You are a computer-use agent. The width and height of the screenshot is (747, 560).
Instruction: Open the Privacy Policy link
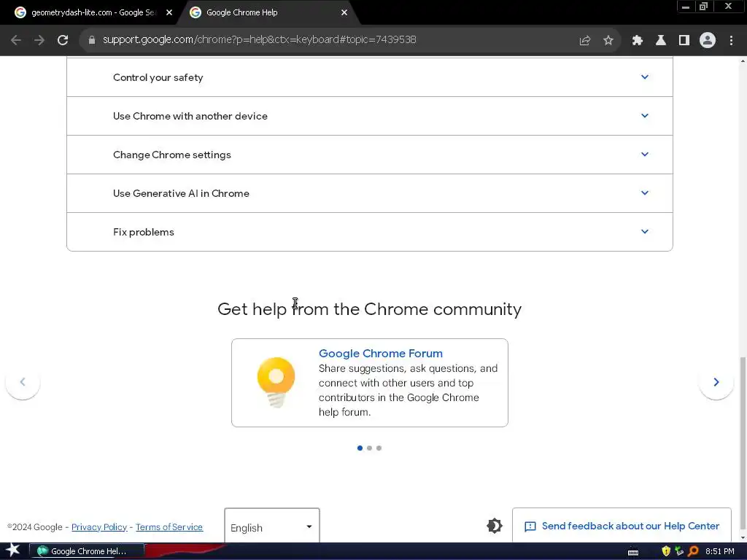click(99, 527)
